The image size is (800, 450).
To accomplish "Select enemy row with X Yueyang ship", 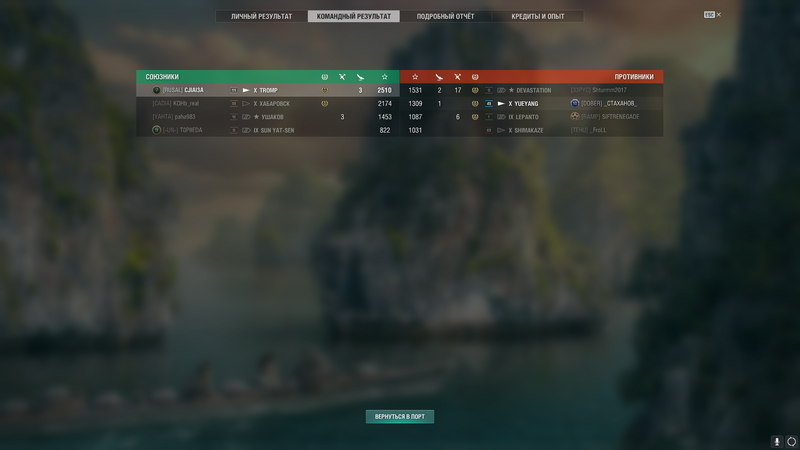I will pos(532,104).
